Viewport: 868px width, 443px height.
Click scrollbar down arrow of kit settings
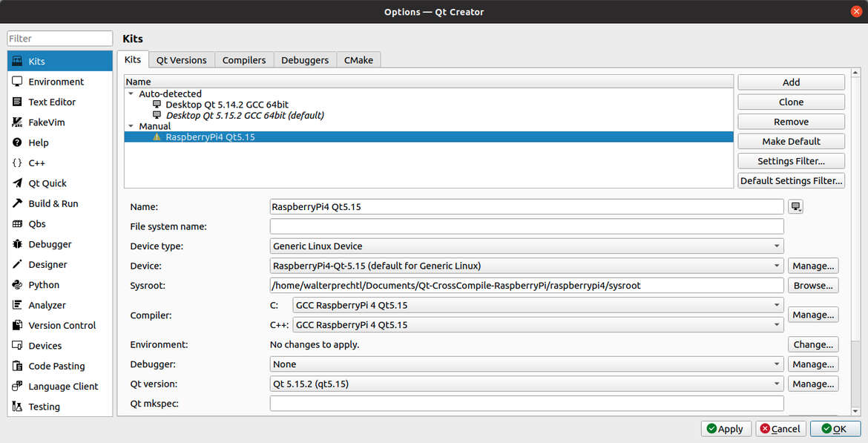click(855, 411)
